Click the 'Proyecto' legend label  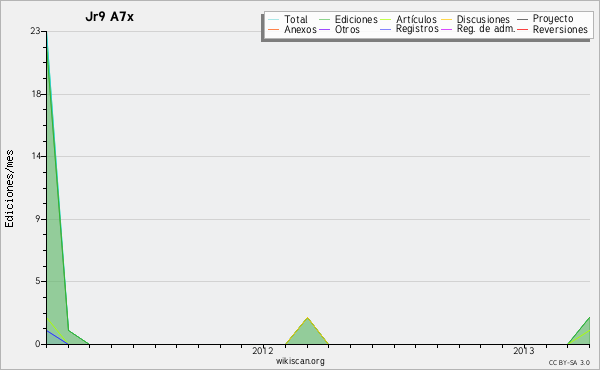553,19
